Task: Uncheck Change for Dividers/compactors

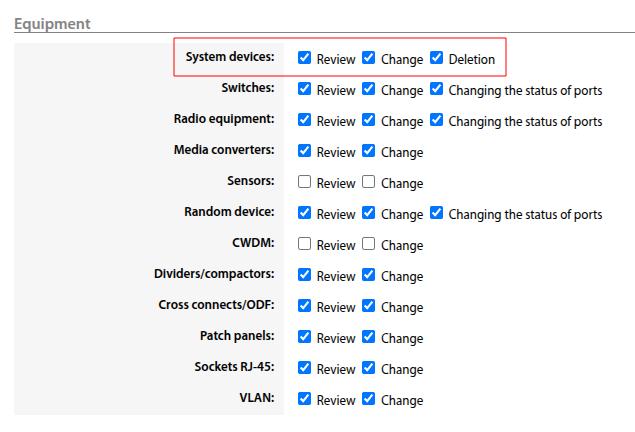Action: 369,275
